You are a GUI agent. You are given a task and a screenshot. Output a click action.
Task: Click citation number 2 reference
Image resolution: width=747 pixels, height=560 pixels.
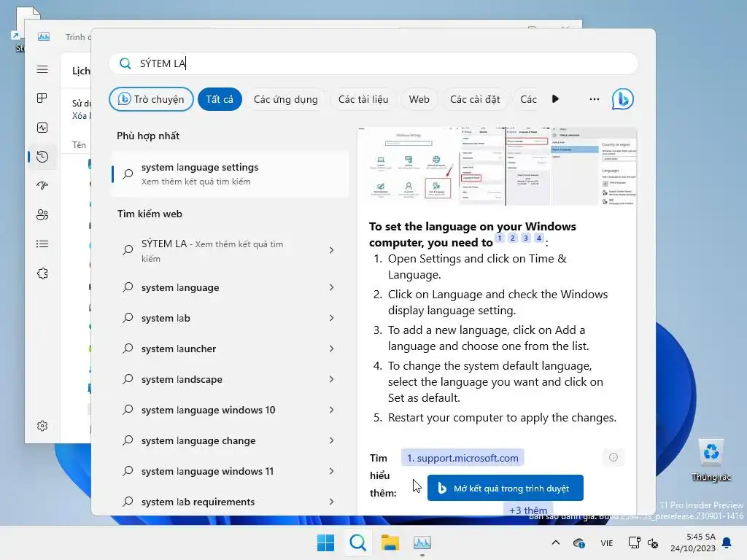tap(513, 238)
